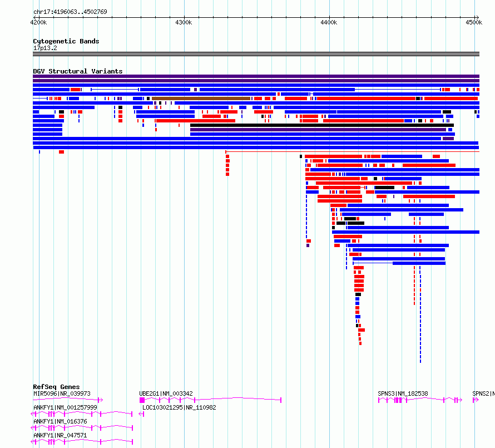This screenshot has width=495, height=448.
Task: Open the DGV Structural Variants track title
Action: pyautogui.click(x=78, y=71)
